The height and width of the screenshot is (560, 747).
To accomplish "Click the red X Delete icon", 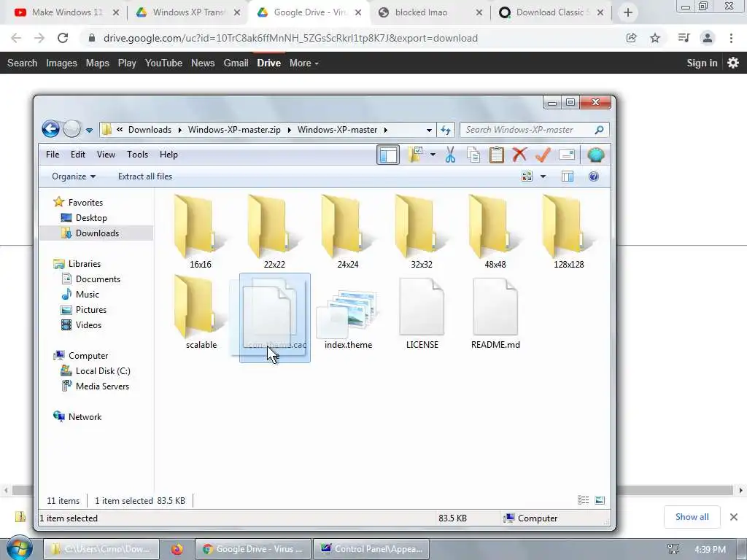I will pyautogui.click(x=519, y=155).
